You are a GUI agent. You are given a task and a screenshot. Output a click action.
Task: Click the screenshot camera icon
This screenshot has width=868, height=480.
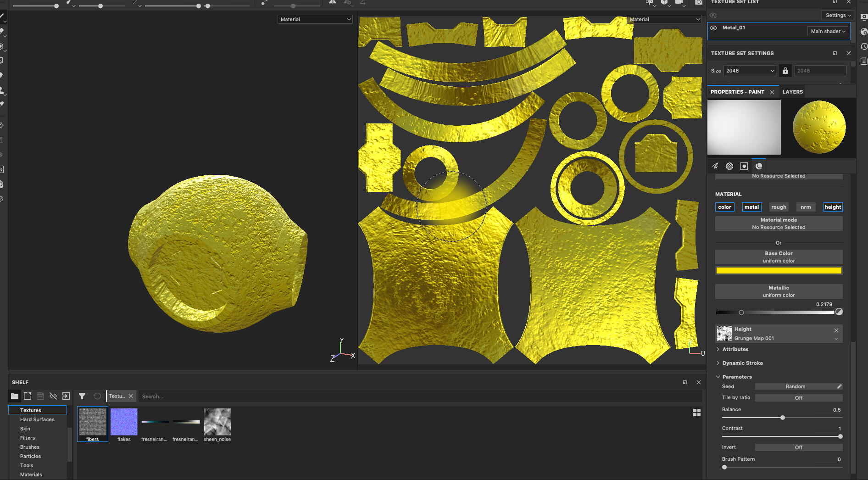[x=698, y=2]
